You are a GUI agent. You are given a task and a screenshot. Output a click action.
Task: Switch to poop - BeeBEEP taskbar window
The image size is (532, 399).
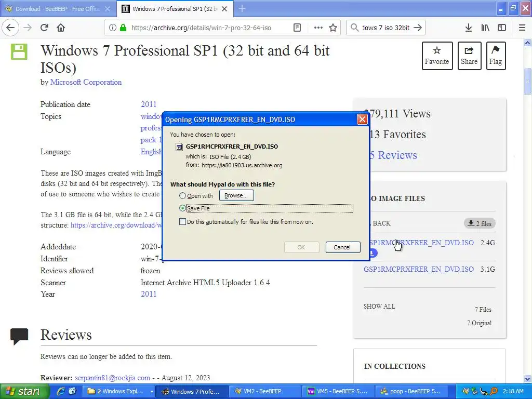pos(411,392)
